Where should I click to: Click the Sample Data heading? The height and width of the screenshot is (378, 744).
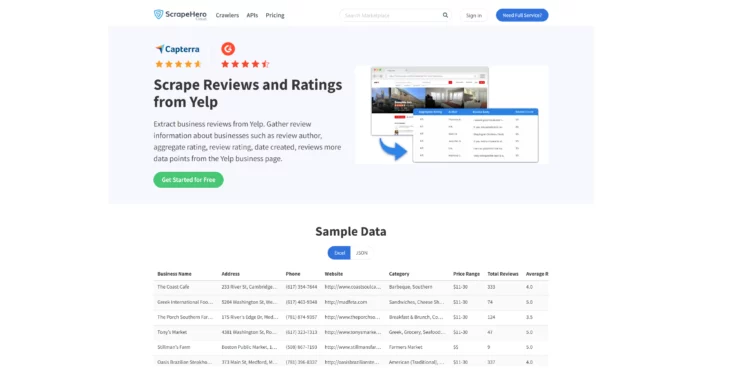(x=351, y=231)
